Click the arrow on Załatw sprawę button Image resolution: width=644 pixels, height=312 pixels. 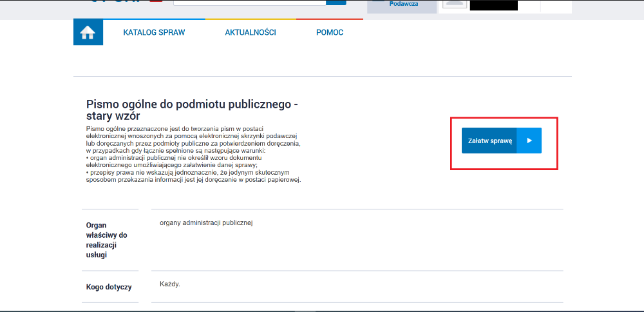(529, 141)
